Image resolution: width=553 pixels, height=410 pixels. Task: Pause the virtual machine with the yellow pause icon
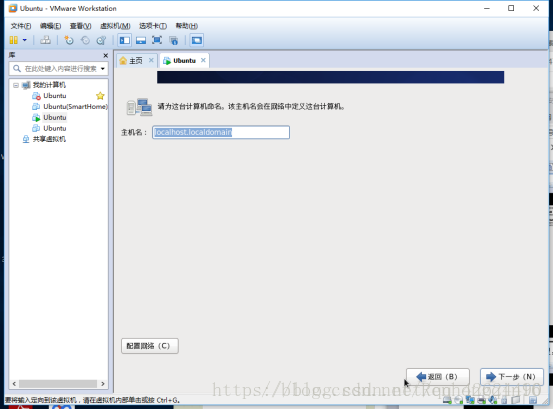click(x=13, y=40)
